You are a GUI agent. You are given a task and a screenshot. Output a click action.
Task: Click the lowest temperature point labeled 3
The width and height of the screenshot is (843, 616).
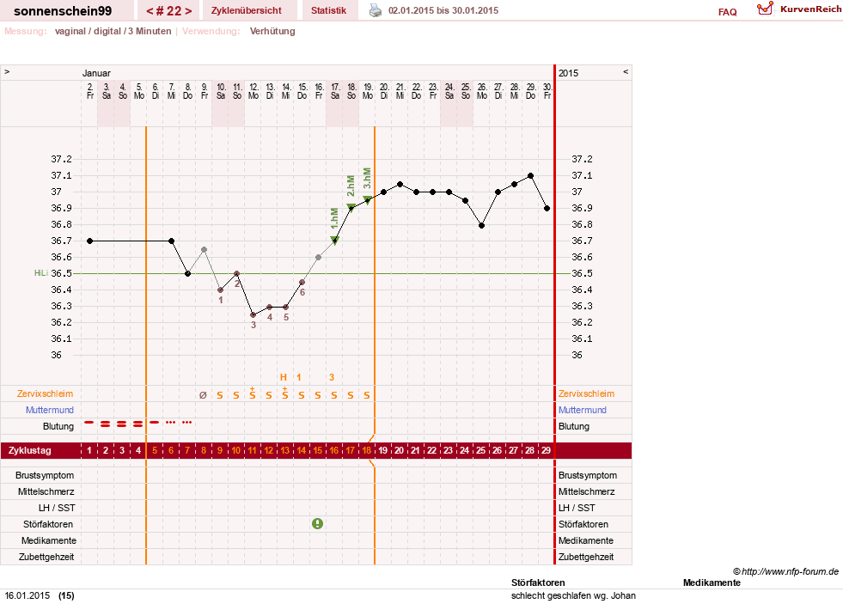(253, 315)
